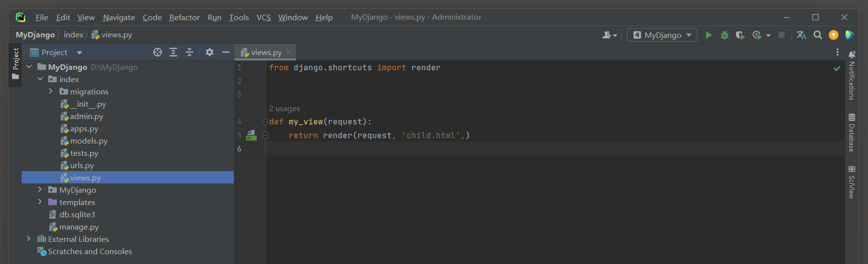868x264 pixels.
Task: Toggle the Project sidebar tab
Action: pyautogui.click(x=15, y=64)
